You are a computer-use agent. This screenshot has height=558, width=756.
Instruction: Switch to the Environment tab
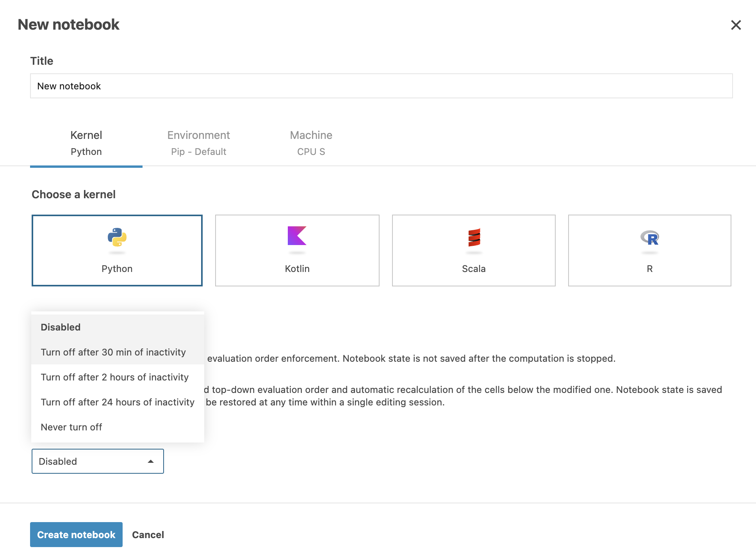point(198,143)
